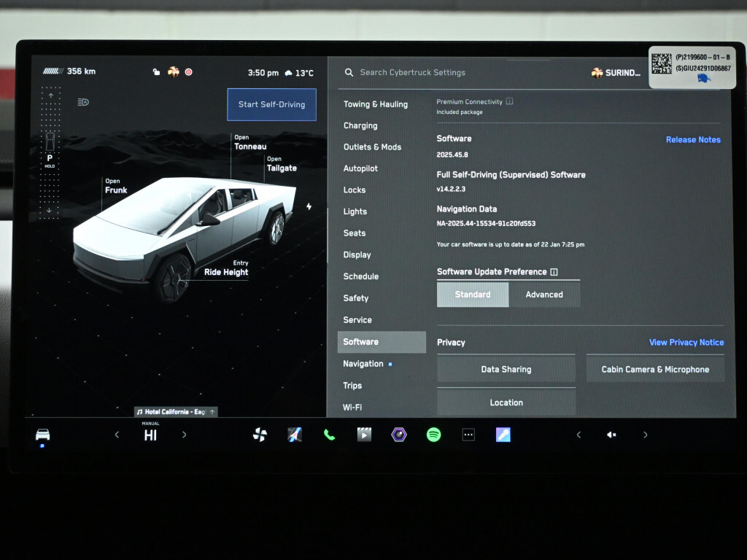Viewport: 747px width, 560px height.
Task: Open the Release Notes link
Action: point(692,140)
